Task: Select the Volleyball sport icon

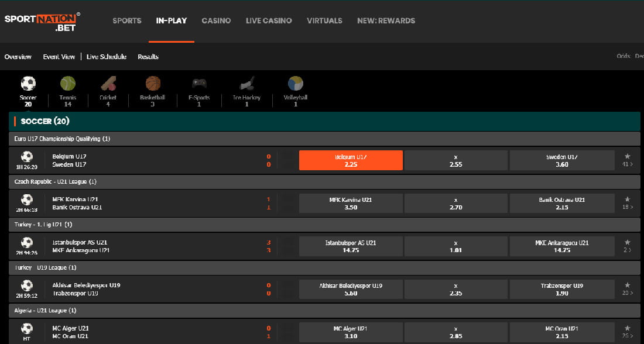Action: 295,83
